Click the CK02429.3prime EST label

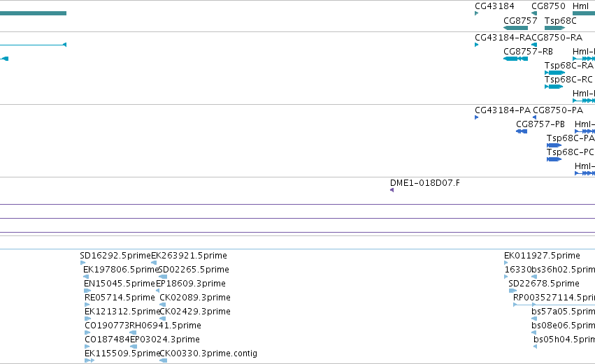click(195, 312)
